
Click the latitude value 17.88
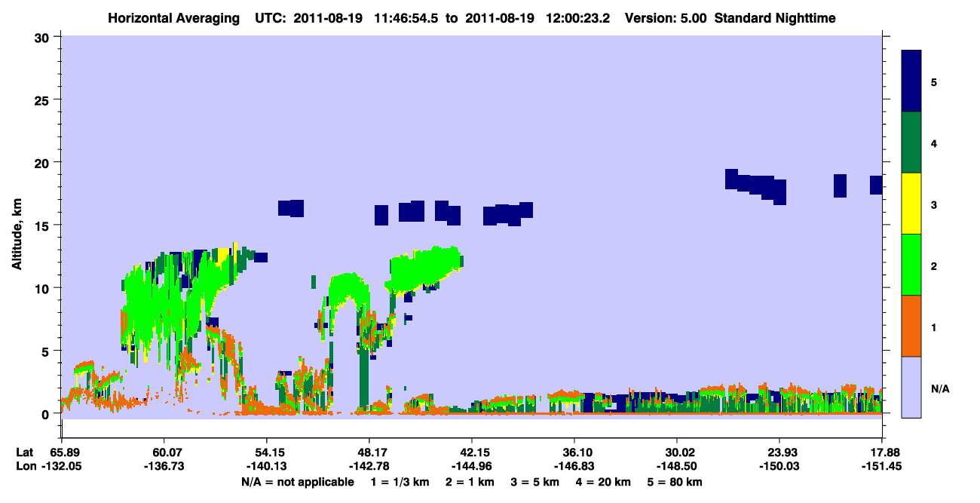click(882, 452)
